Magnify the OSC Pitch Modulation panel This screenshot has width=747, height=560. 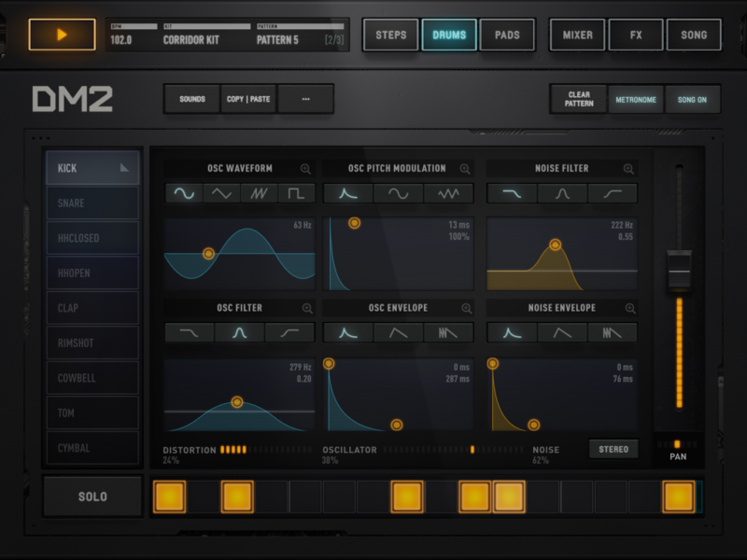coord(465,169)
